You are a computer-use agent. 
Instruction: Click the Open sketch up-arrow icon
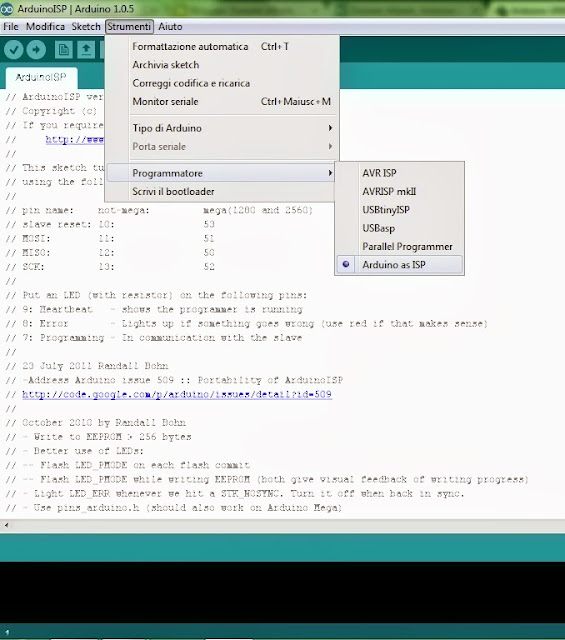pyautogui.click(x=86, y=50)
